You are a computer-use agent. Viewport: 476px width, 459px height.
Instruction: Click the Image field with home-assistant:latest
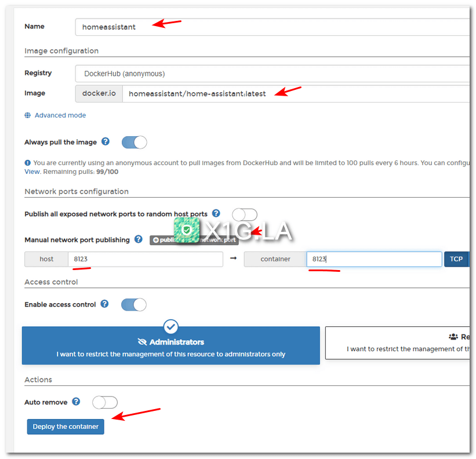[x=296, y=94]
